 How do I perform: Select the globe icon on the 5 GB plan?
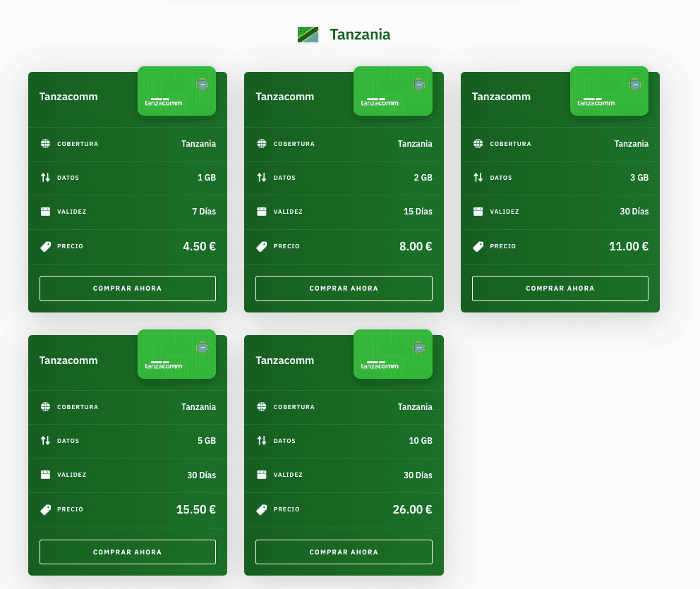click(44, 407)
